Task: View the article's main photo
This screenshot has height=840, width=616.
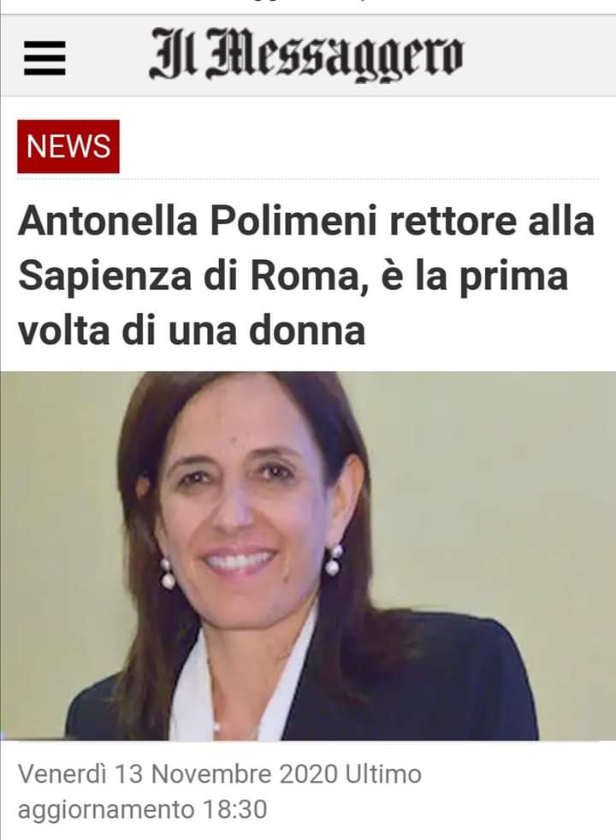Action: (308, 555)
